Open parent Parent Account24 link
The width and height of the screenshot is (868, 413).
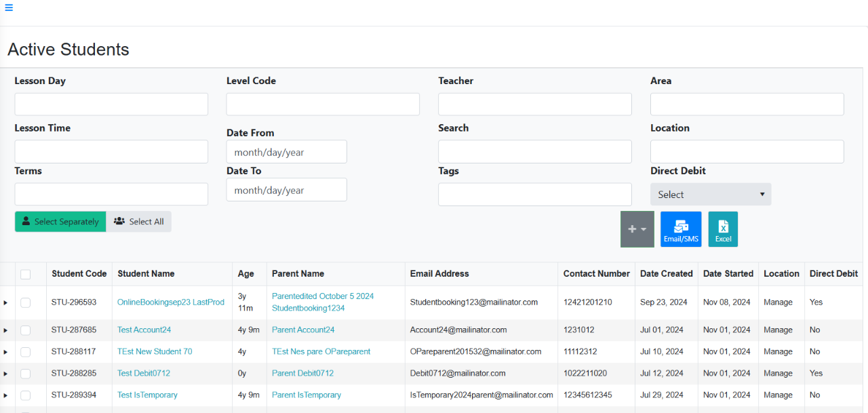tap(303, 330)
